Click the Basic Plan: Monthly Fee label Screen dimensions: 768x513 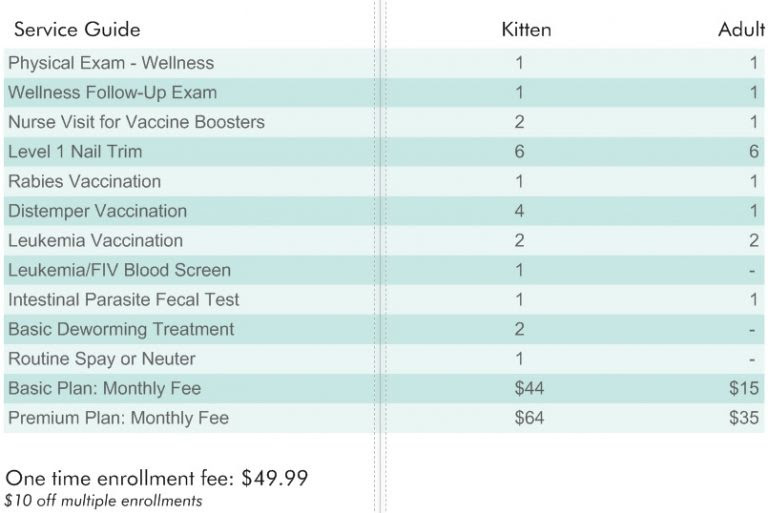click(105, 389)
